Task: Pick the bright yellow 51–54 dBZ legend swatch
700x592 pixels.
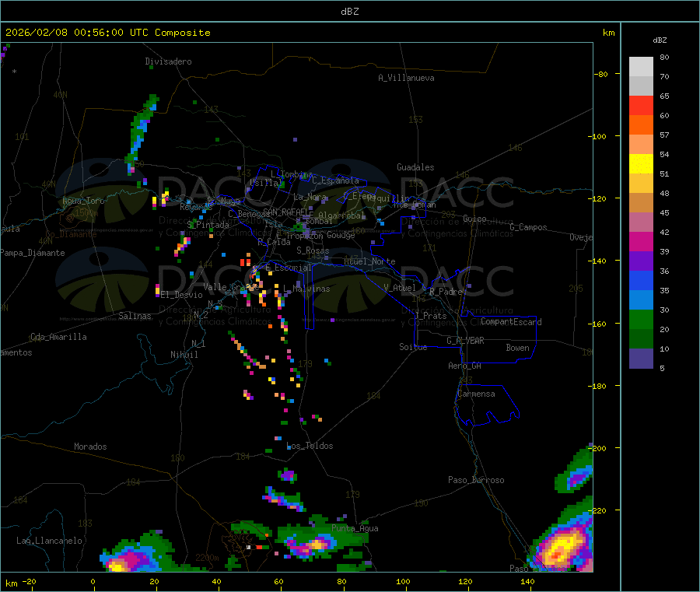Action: 641,164
